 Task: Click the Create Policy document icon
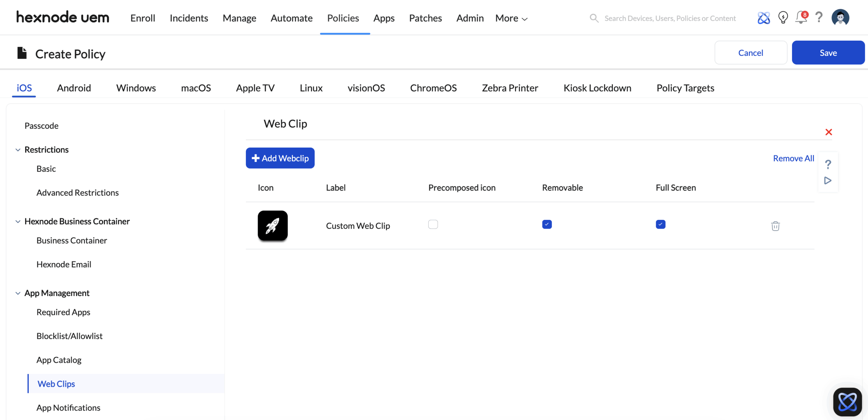click(22, 53)
